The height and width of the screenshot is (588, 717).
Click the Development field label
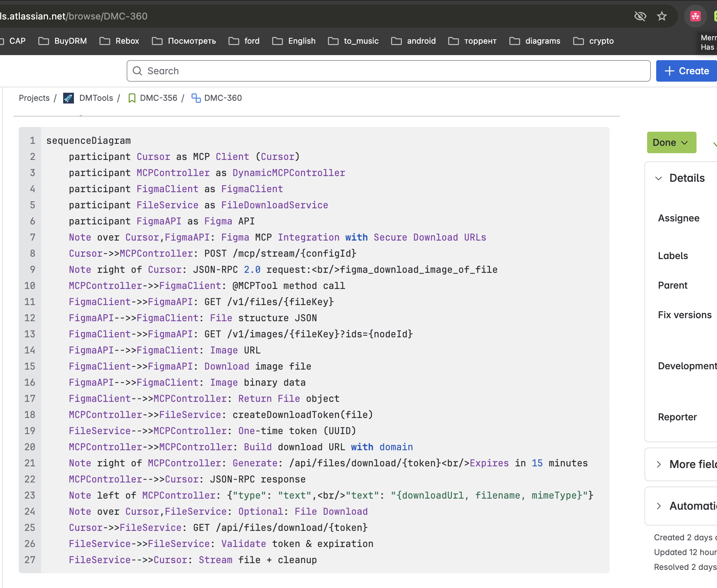(x=687, y=366)
